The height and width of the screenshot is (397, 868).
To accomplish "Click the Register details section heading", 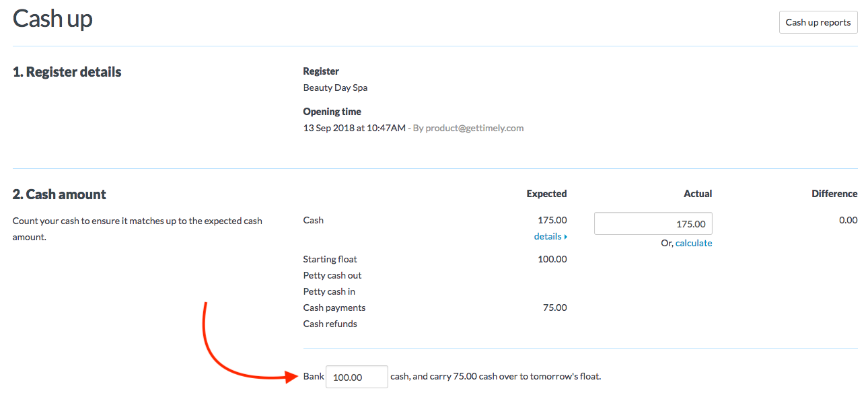I will [67, 71].
